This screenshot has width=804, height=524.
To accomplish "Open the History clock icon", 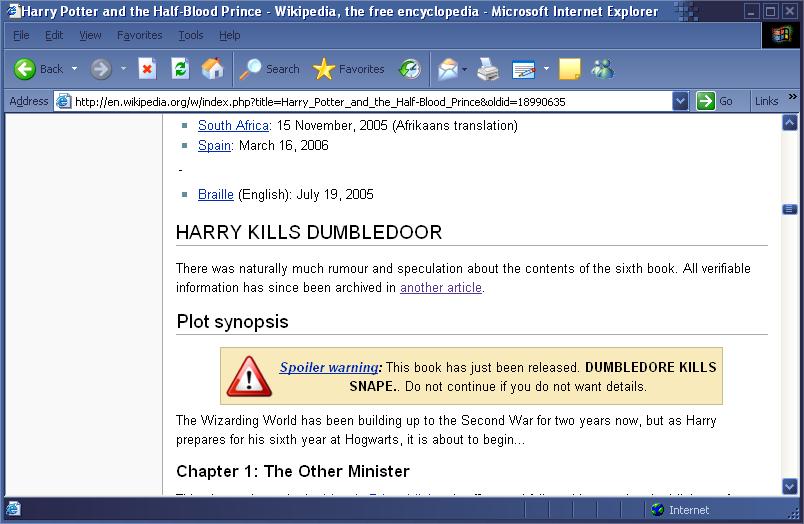I will (x=410, y=69).
